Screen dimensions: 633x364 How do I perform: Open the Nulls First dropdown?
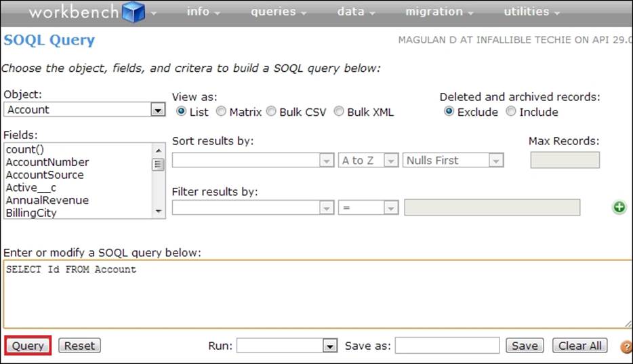click(453, 161)
